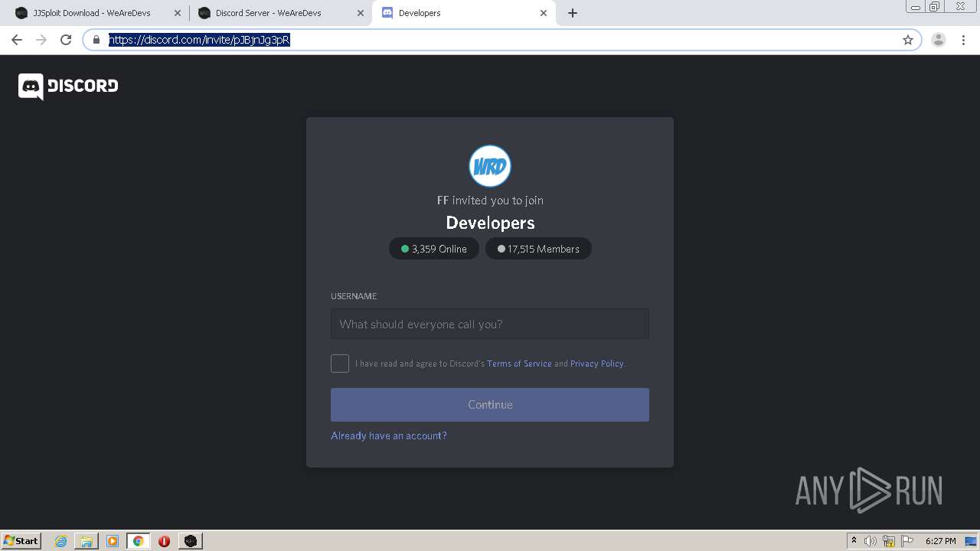Click the username input field
The width and height of the screenshot is (980, 551).
490,324
